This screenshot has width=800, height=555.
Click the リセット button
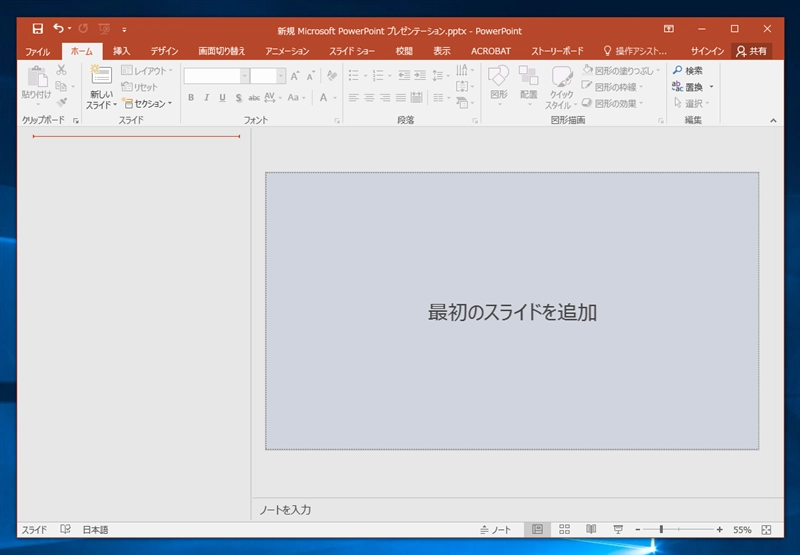[140, 87]
